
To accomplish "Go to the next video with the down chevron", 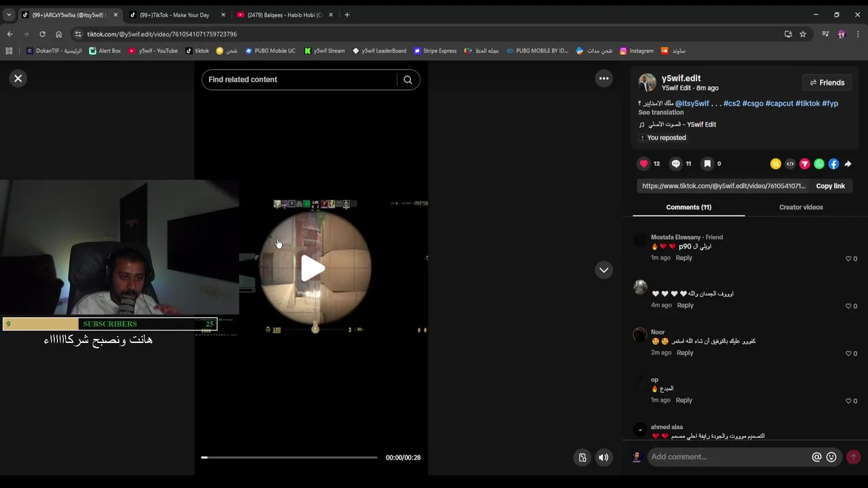I will point(604,270).
